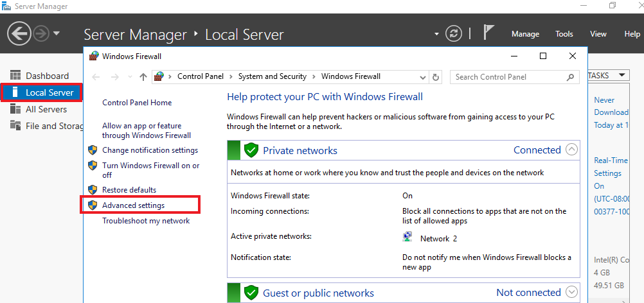Open the notifications flag icon
The width and height of the screenshot is (644, 303).
pyautogui.click(x=488, y=33)
